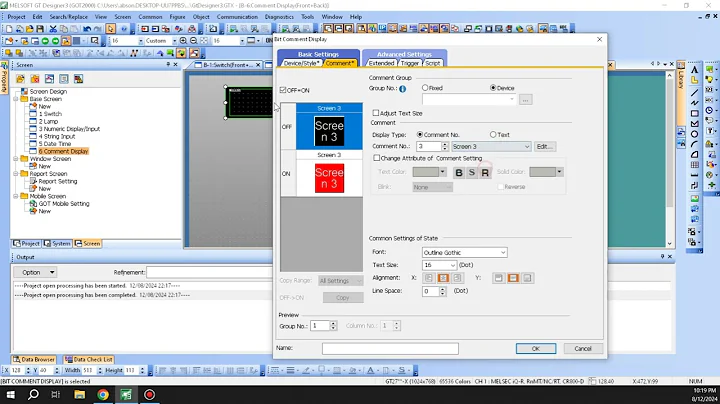
Task: Click the Zoom Out magnifier icon
Action: [x=193, y=41]
